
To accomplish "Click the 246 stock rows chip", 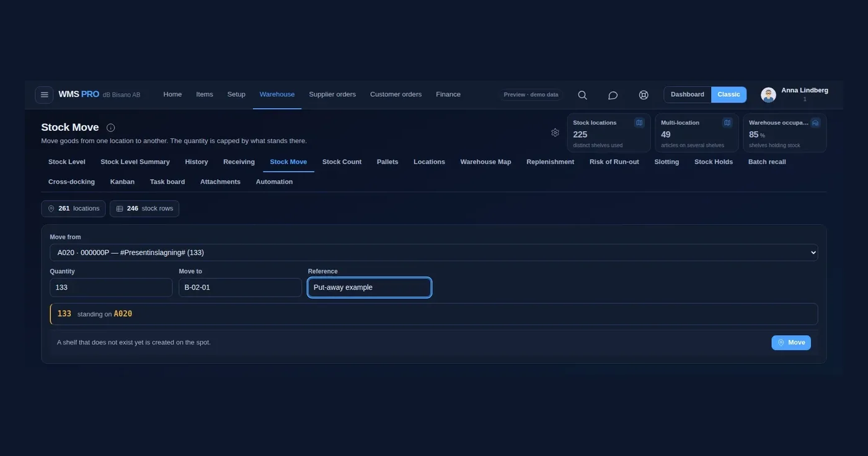I will pyautogui.click(x=144, y=208).
